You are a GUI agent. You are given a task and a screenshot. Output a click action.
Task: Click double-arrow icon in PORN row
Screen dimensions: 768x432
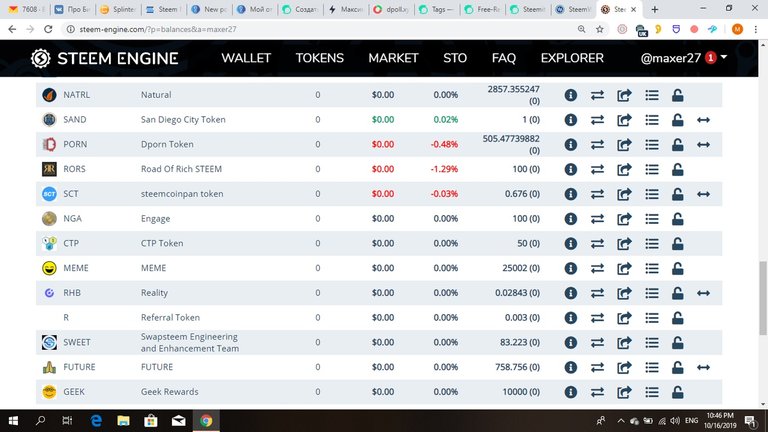pos(703,144)
